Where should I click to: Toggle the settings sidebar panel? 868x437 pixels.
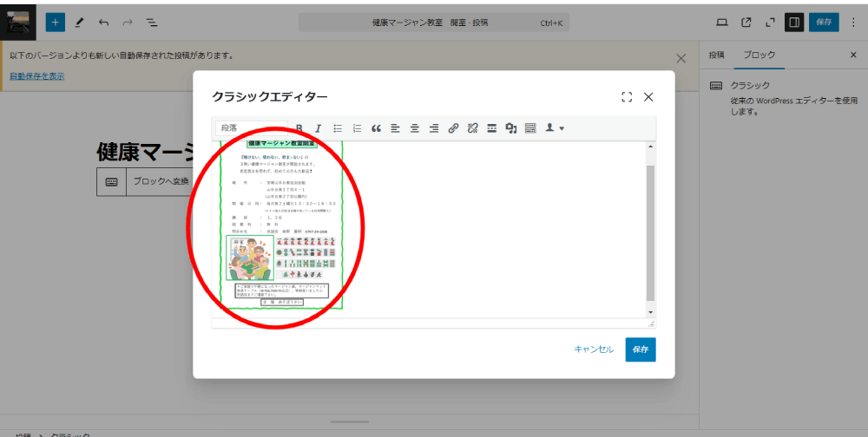(793, 22)
